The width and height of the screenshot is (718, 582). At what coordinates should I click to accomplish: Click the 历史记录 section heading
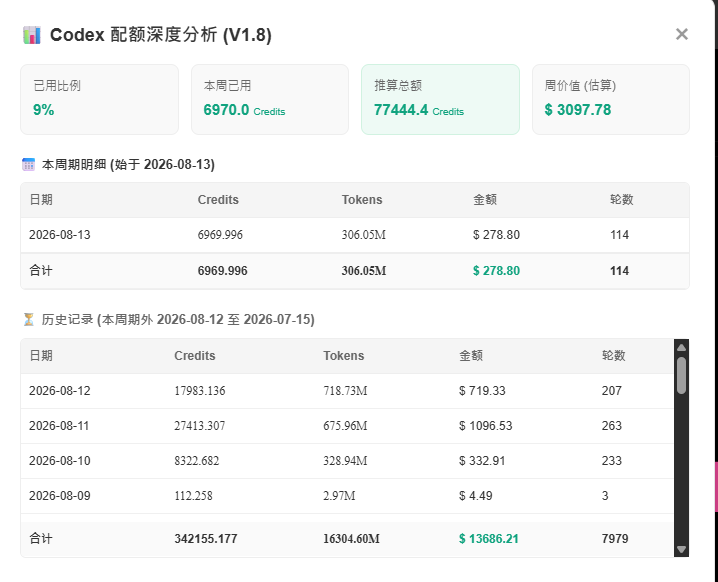pyautogui.click(x=178, y=319)
